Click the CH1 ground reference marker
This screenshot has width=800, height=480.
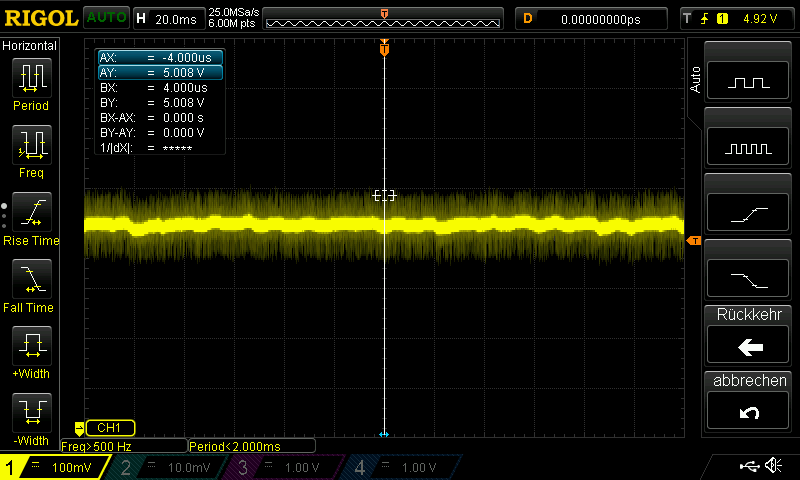[x=79, y=428]
